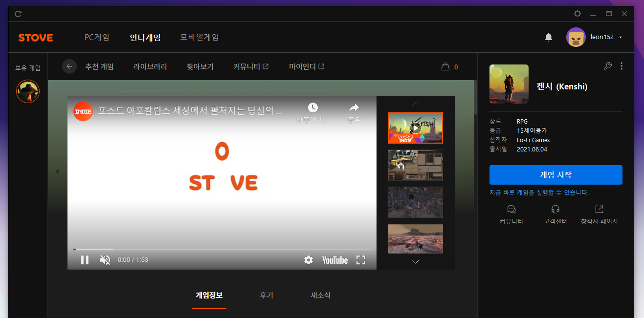Switch to the 새소식 tab
Image resolution: width=644 pixels, height=318 pixels.
pos(321,295)
